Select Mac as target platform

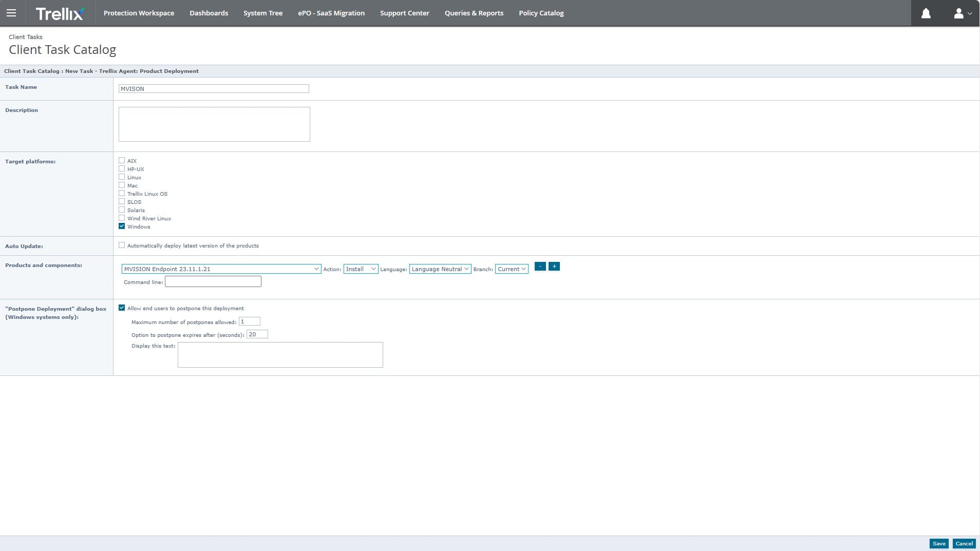(x=122, y=185)
